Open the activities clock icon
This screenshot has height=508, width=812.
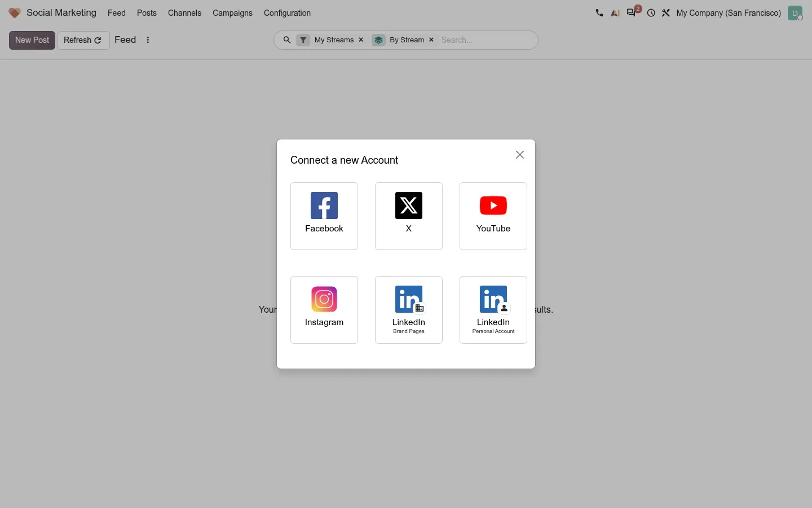click(651, 13)
